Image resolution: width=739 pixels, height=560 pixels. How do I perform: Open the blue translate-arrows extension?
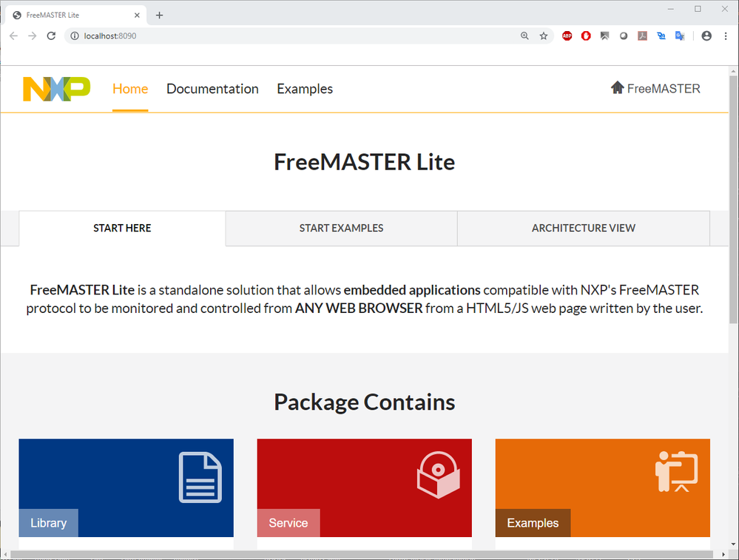(x=661, y=36)
